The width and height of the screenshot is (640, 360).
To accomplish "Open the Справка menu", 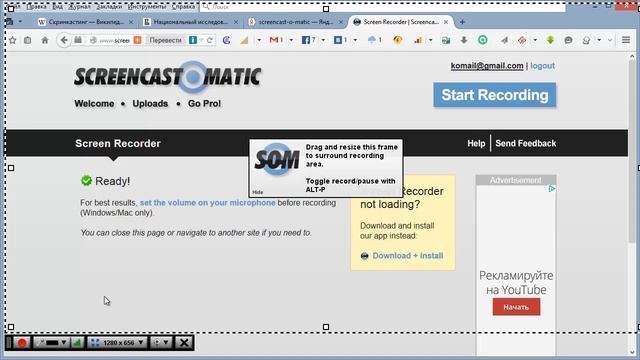I will pos(183,7).
